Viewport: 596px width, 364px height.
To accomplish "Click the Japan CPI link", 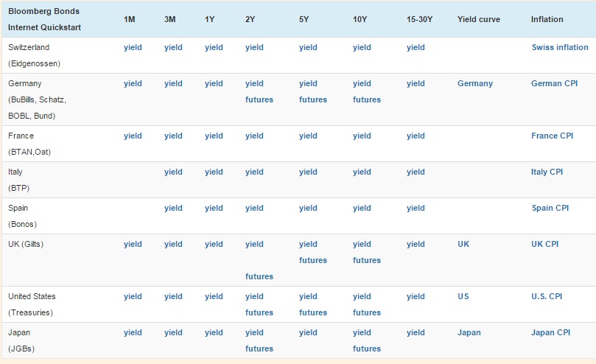I will pos(550,332).
